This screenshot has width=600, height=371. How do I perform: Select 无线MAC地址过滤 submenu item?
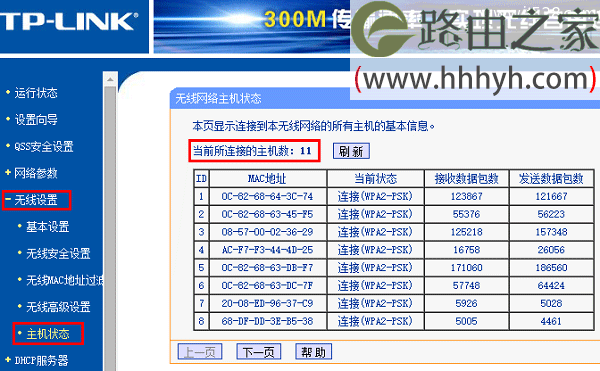[x=64, y=280]
